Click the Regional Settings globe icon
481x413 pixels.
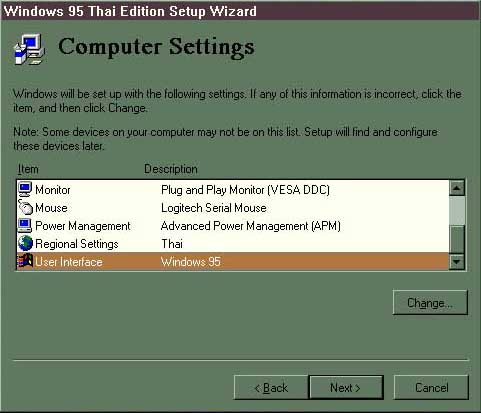tap(25, 243)
